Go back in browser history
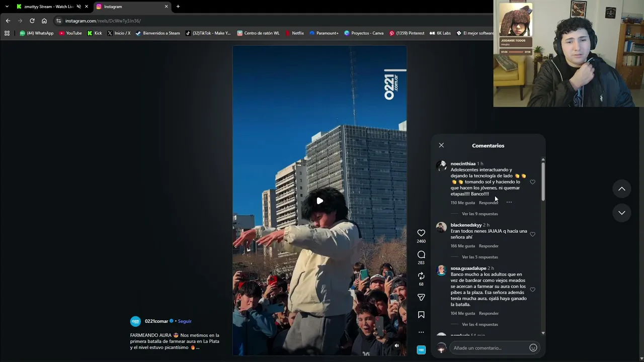This screenshot has height=362, width=644. [x=8, y=21]
